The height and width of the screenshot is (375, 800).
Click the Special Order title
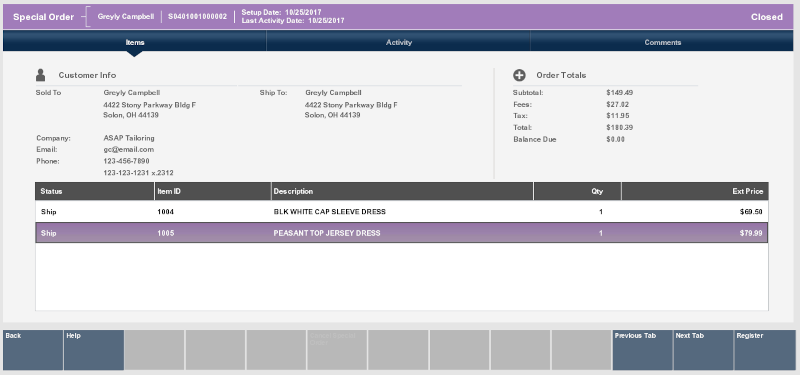pyautogui.click(x=43, y=17)
